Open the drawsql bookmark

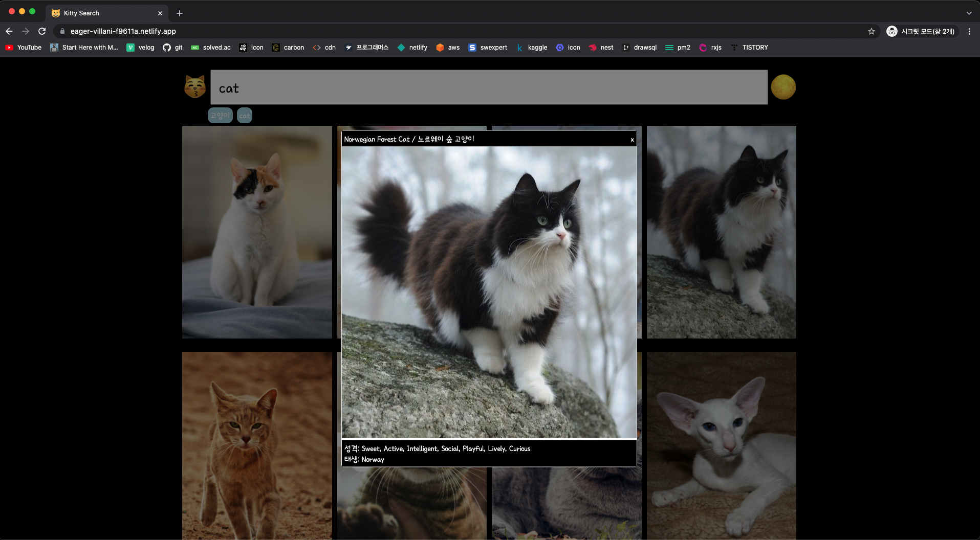[x=639, y=47]
